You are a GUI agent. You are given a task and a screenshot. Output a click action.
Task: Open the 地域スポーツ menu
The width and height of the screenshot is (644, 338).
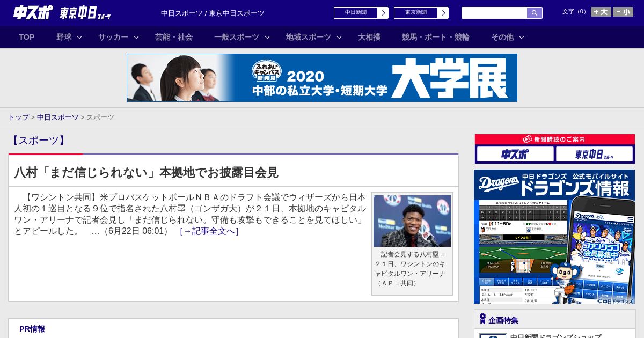(309, 37)
